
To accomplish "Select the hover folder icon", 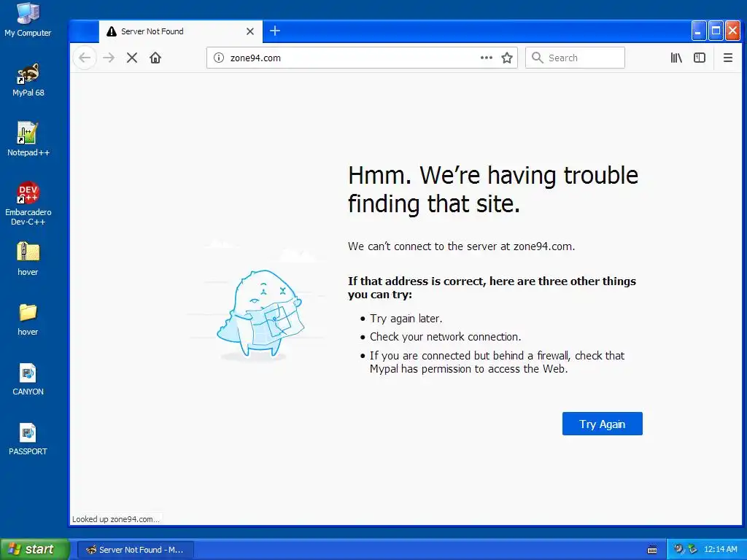I will [x=28, y=319].
